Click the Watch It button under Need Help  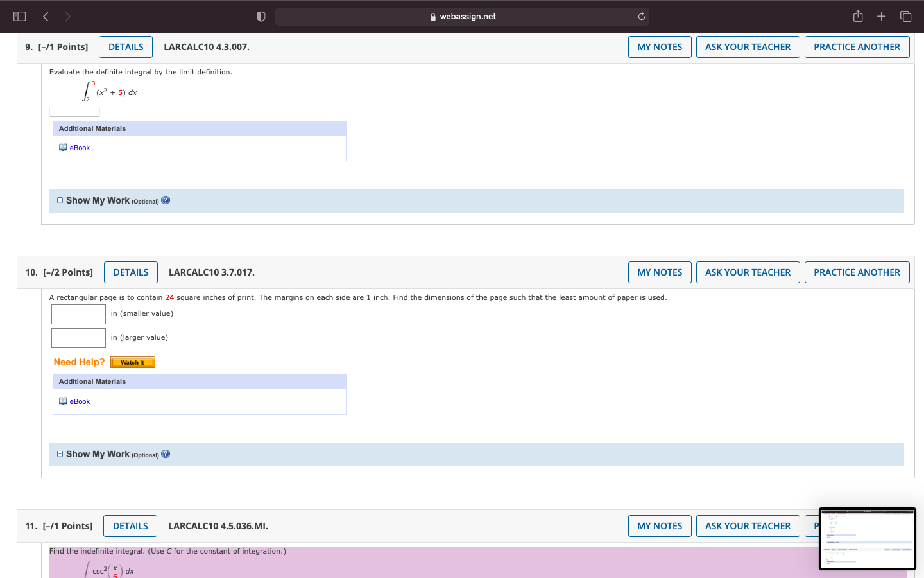pos(132,362)
